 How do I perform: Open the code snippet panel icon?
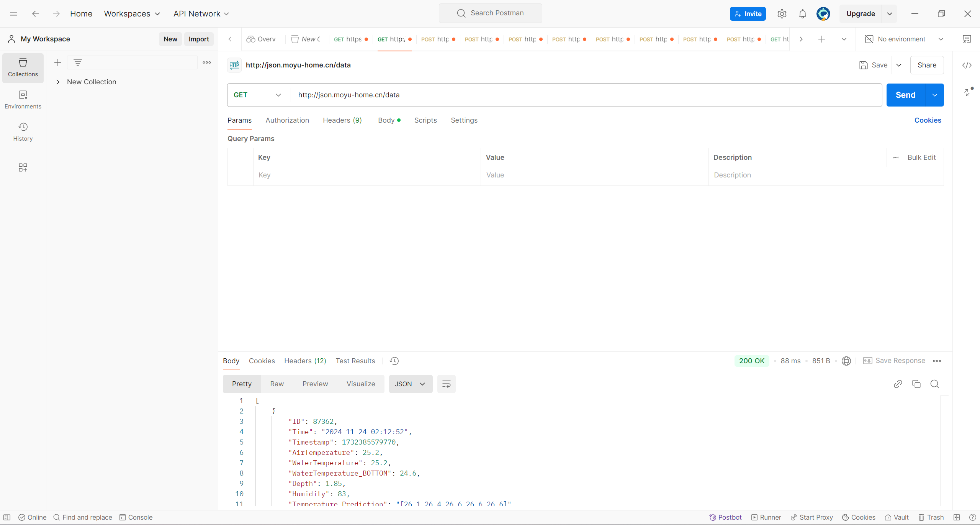967,65
